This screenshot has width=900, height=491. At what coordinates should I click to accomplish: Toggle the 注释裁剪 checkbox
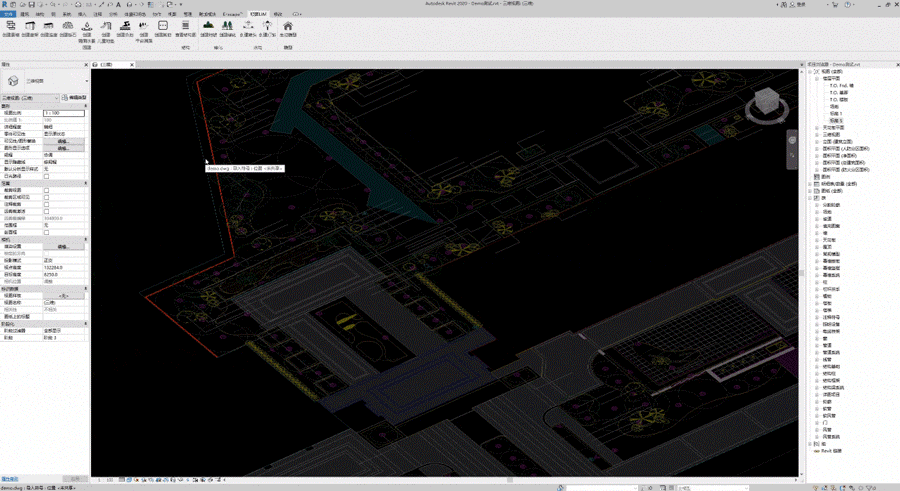(46, 204)
